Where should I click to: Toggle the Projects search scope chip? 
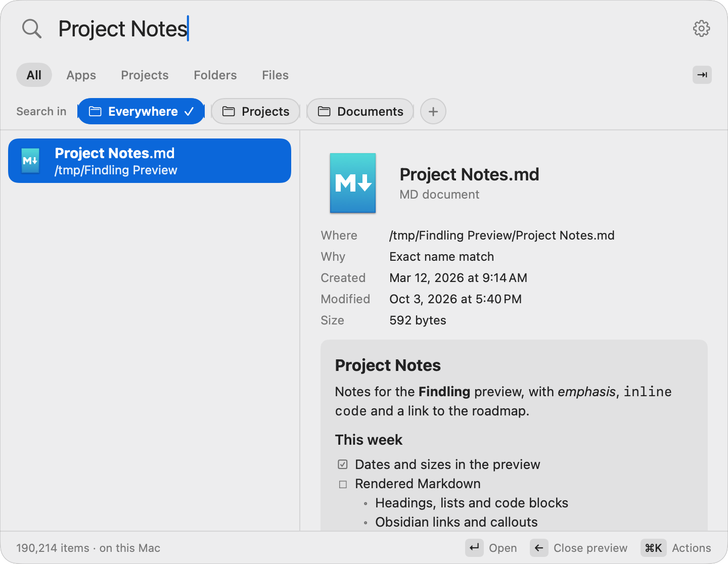click(x=256, y=111)
